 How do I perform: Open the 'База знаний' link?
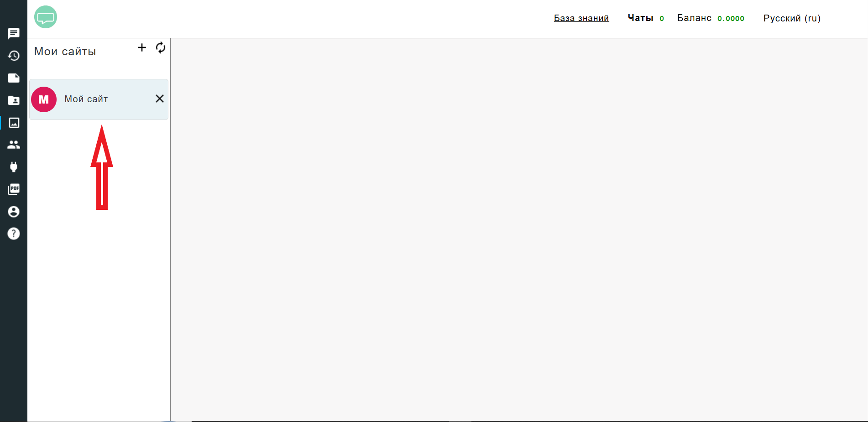(x=581, y=18)
